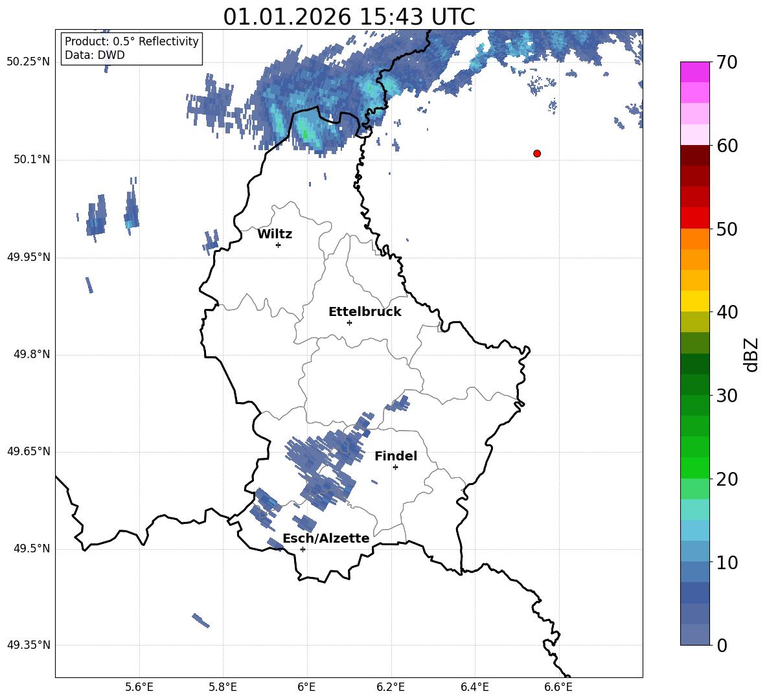The width and height of the screenshot is (767, 700).
Task: Click the 6.4°E longitude label
Action: point(474,687)
